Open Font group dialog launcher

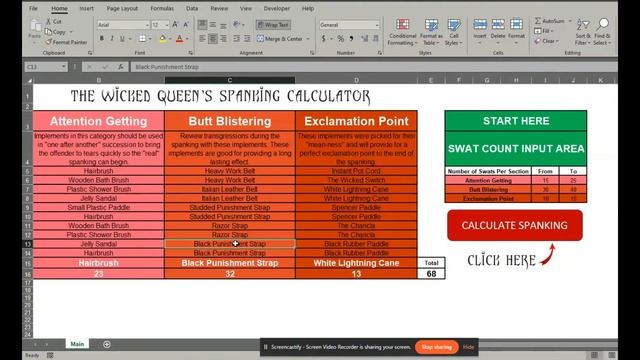tap(191, 53)
